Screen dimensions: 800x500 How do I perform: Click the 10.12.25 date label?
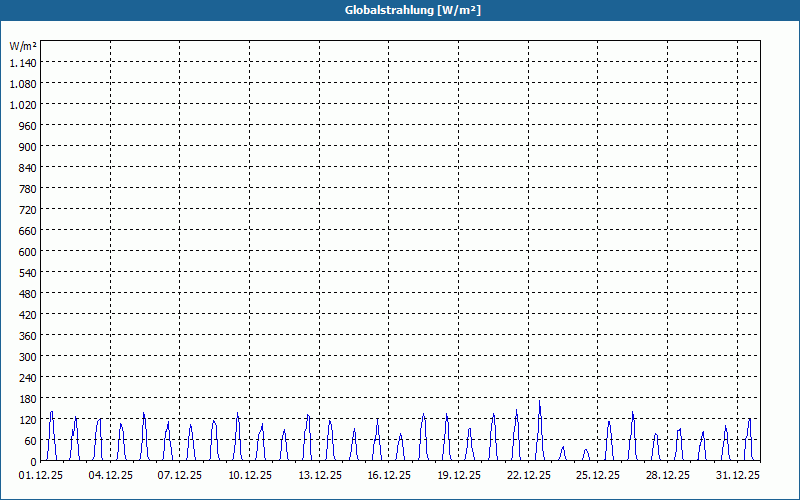249,476
